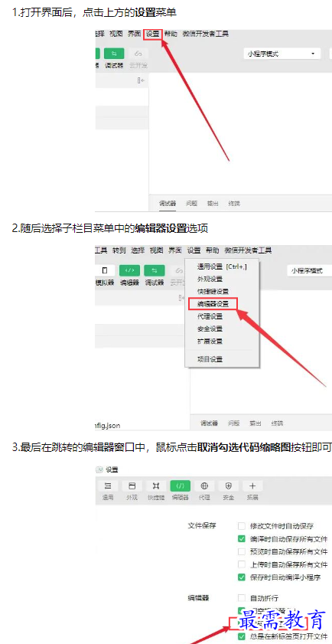Select the nfig.json file in step 2 screenshot

pos(108,425)
